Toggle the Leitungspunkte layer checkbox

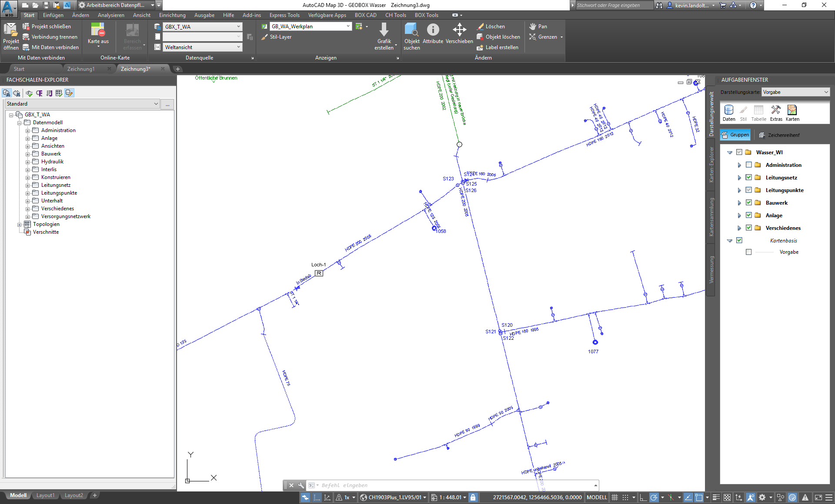[748, 190]
